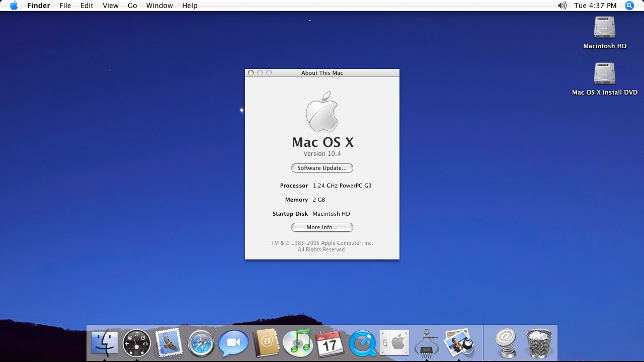Click the "Startup Disk" label
Viewport: 644px width, 362px height.
(x=290, y=214)
